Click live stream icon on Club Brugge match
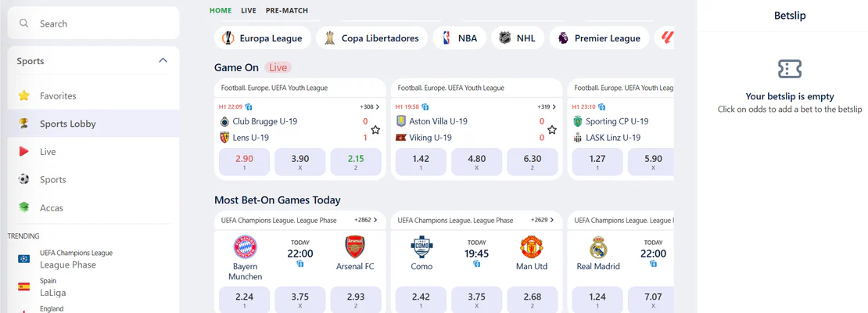Viewport: 868px width, 313px height. tap(249, 107)
